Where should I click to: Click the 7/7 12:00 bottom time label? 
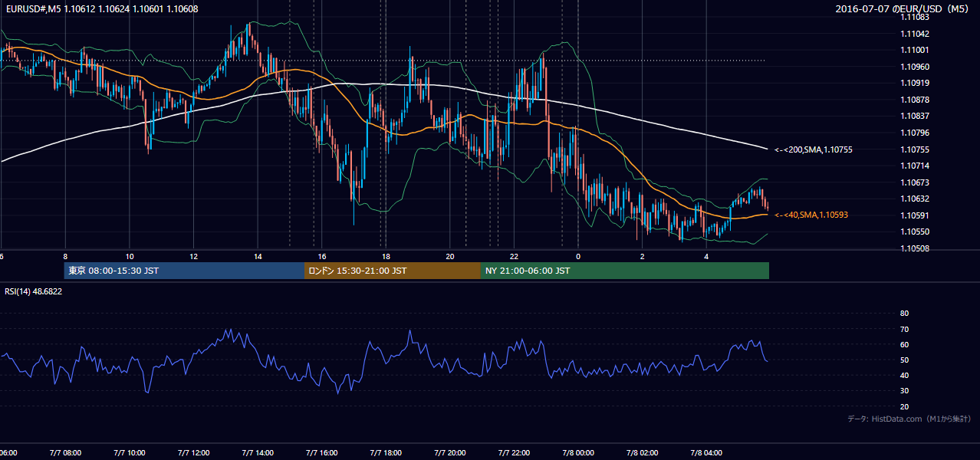pos(193,453)
